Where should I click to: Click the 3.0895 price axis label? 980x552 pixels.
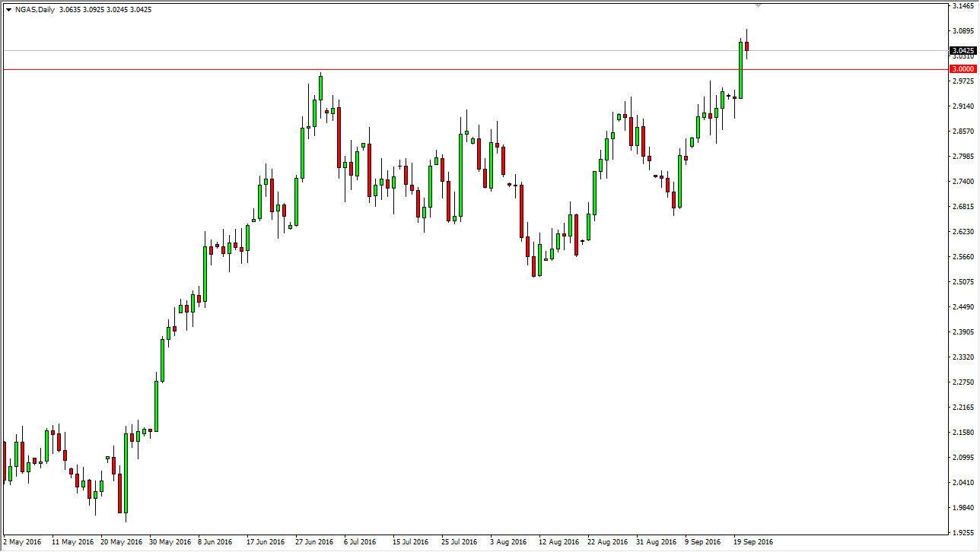pyautogui.click(x=963, y=30)
